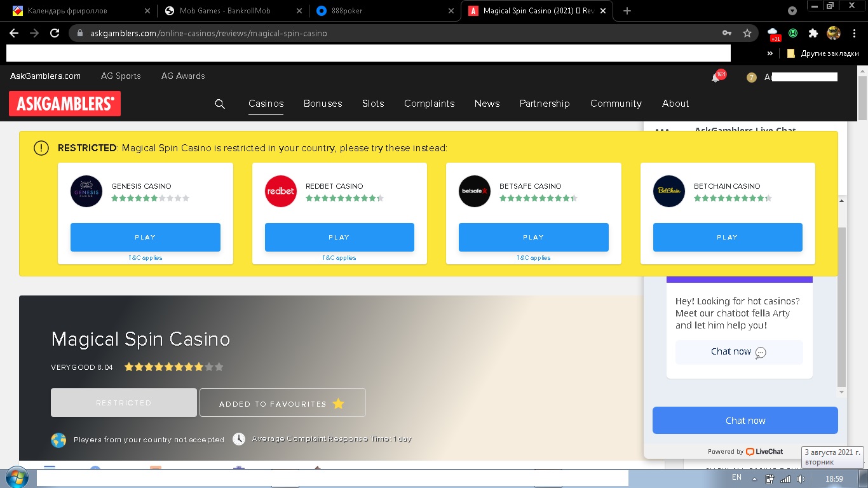
Task: Switch to Mob Games - BankrollMob tab
Action: (x=232, y=11)
